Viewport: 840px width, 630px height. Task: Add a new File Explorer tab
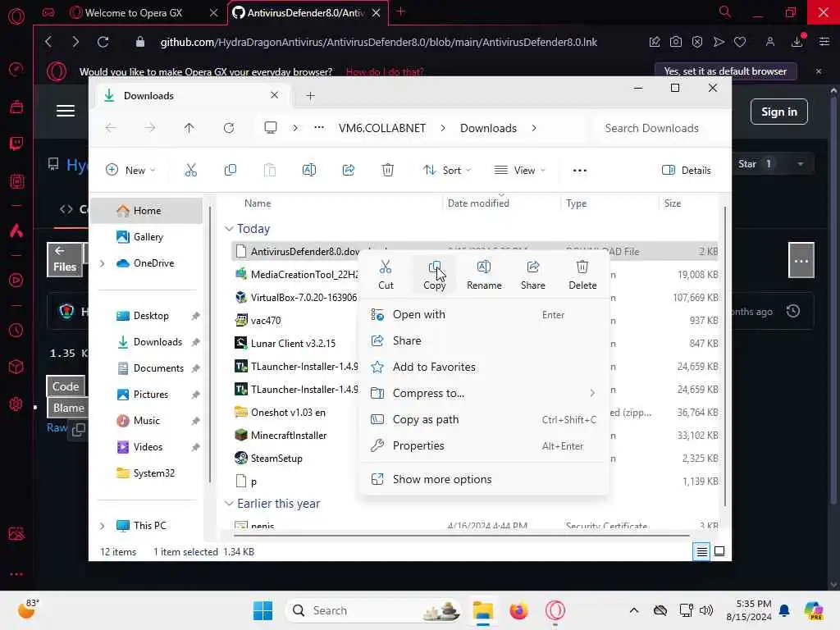[310, 96]
